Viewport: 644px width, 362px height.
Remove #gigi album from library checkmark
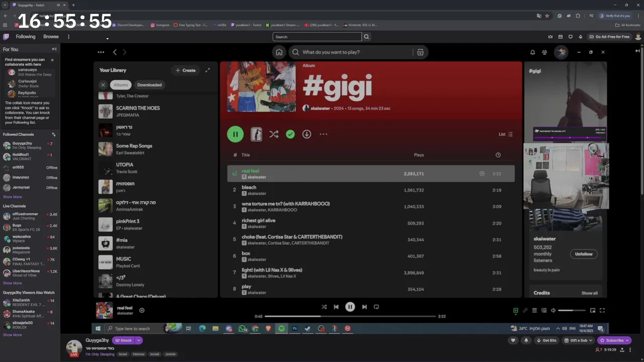click(x=290, y=134)
